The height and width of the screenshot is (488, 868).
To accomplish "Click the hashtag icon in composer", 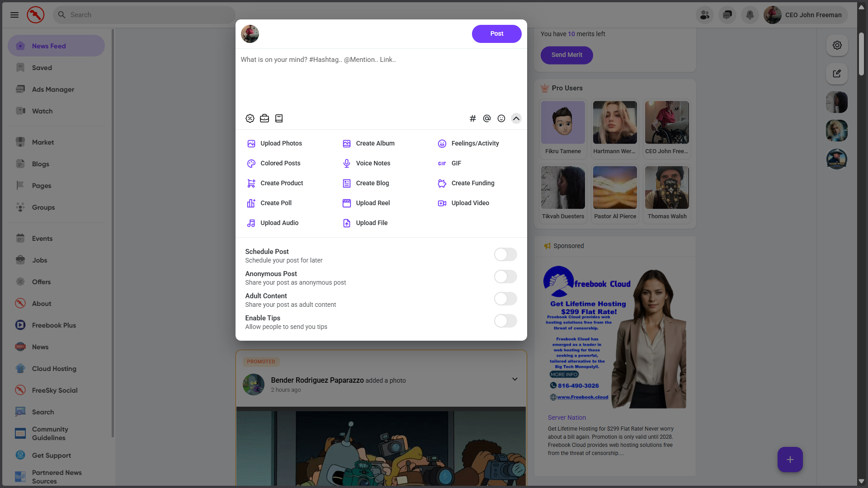I will [x=472, y=118].
